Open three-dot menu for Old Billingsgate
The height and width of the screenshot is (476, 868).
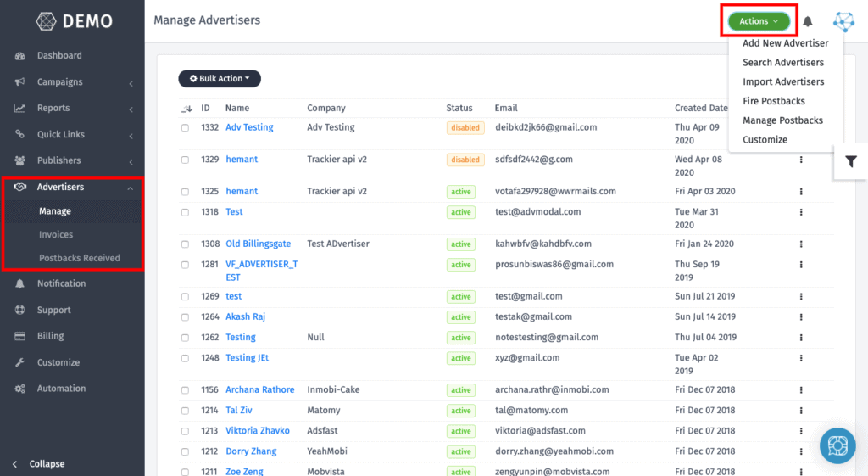pos(801,244)
